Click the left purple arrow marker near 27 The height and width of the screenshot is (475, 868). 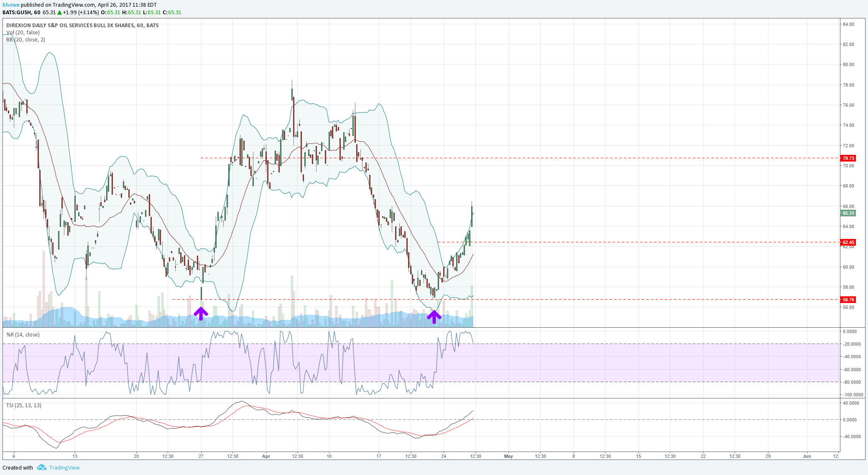(x=201, y=313)
